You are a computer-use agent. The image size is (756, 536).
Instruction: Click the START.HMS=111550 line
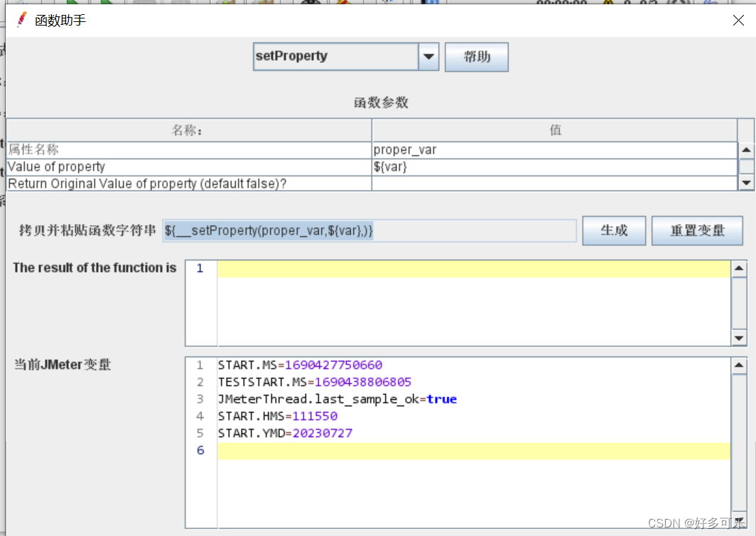click(278, 416)
